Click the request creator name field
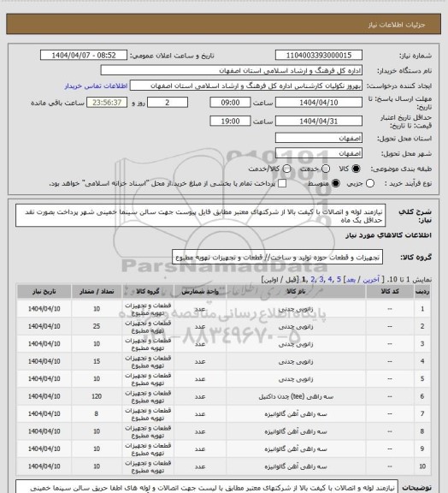 pyautogui.click(x=246, y=86)
